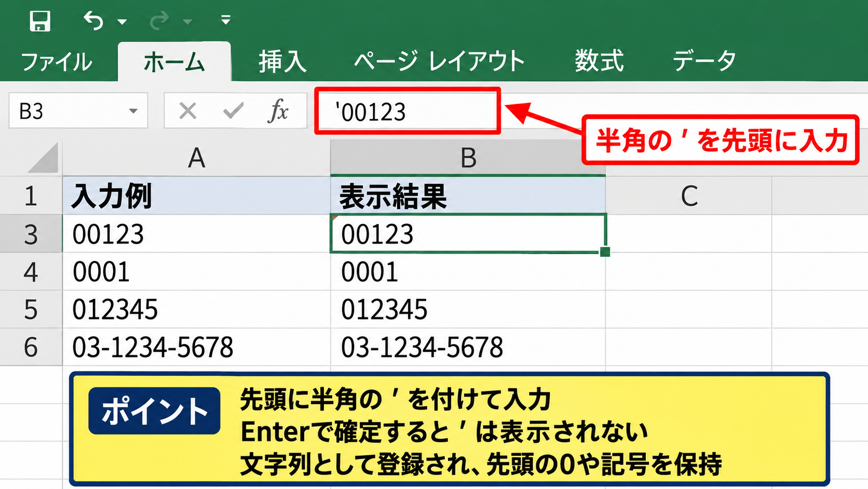This screenshot has width=868, height=489.
Task: Open the Redo history dropdown arrow
Action: (188, 22)
